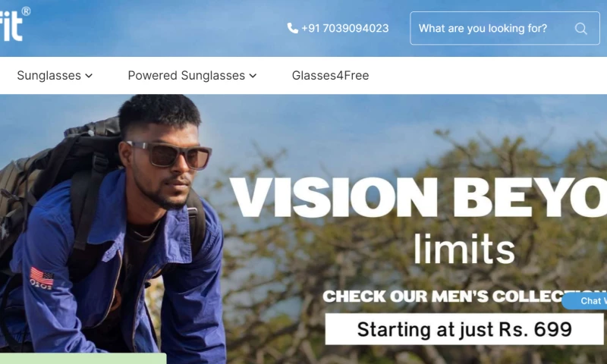
Task: Click the "limits" banner text
Action: pyautogui.click(x=464, y=248)
